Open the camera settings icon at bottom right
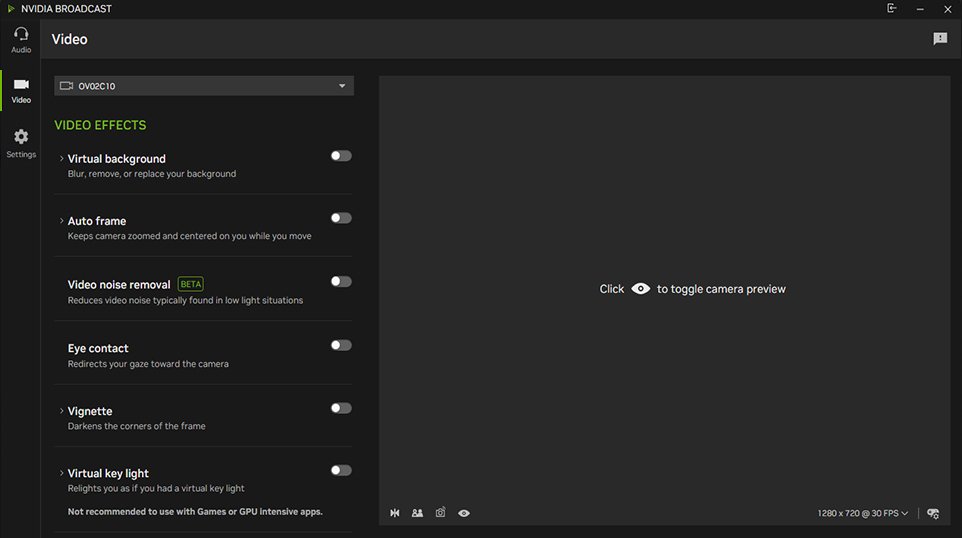 coord(933,513)
